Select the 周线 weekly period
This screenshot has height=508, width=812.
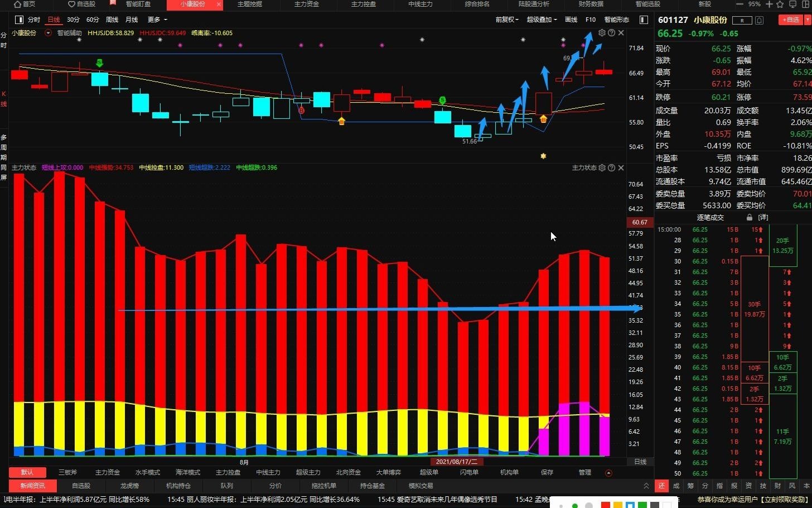112,20
